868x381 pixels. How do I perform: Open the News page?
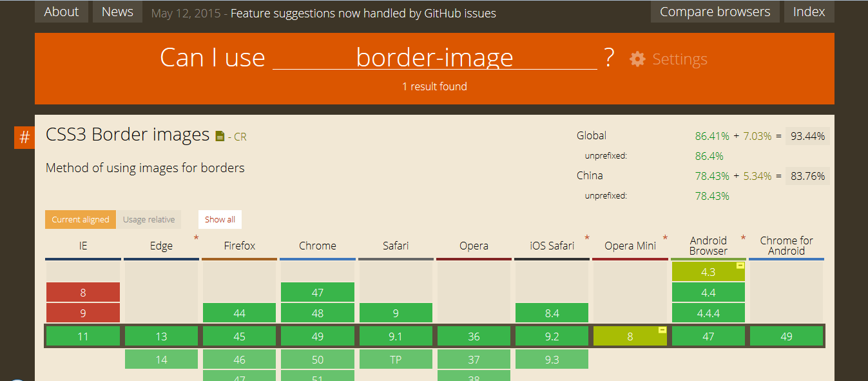point(117,11)
